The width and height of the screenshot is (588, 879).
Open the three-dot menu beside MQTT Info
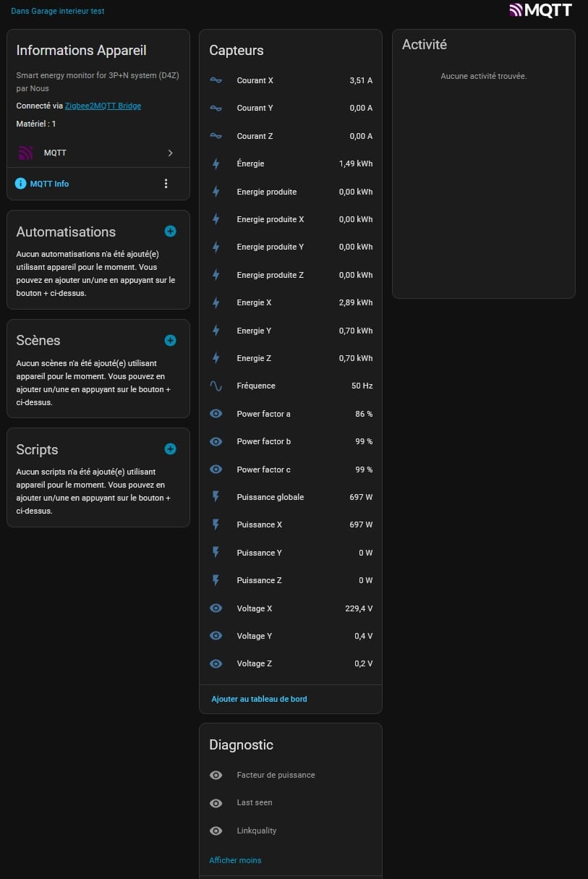166,184
